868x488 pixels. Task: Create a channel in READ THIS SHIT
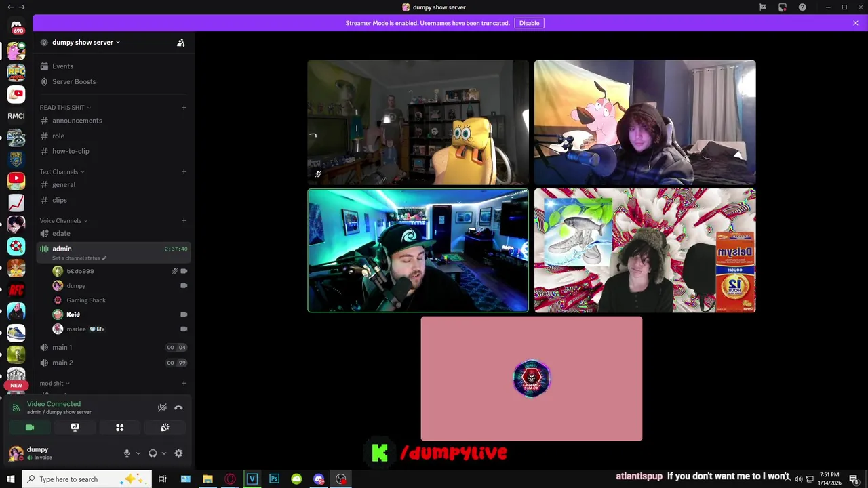pos(184,107)
